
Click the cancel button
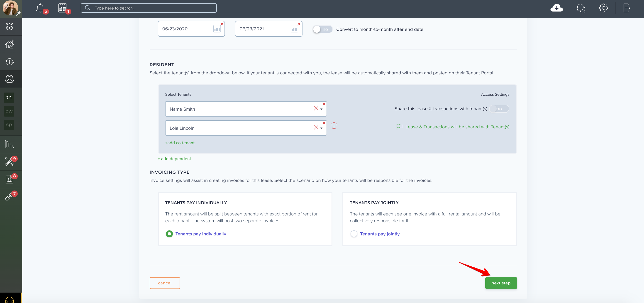click(x=165, y=283)
